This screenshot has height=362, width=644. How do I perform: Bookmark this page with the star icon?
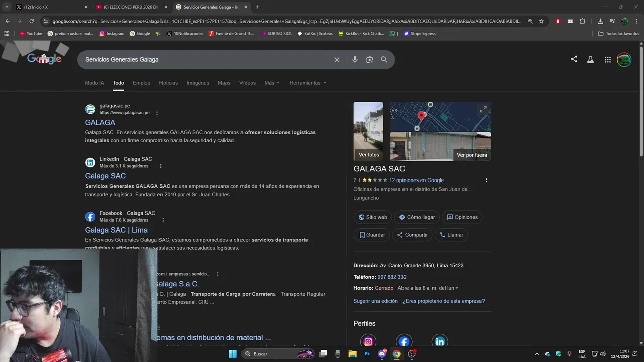(541, 21)
